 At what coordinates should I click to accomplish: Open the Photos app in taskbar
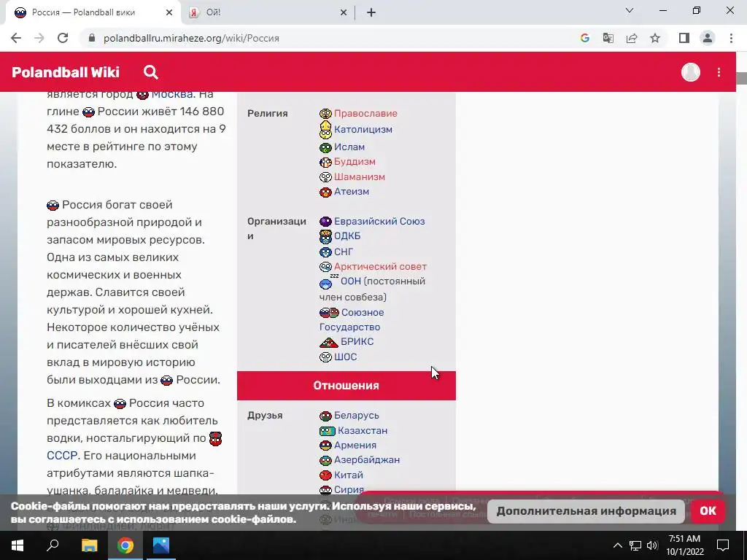pos(161,545)
